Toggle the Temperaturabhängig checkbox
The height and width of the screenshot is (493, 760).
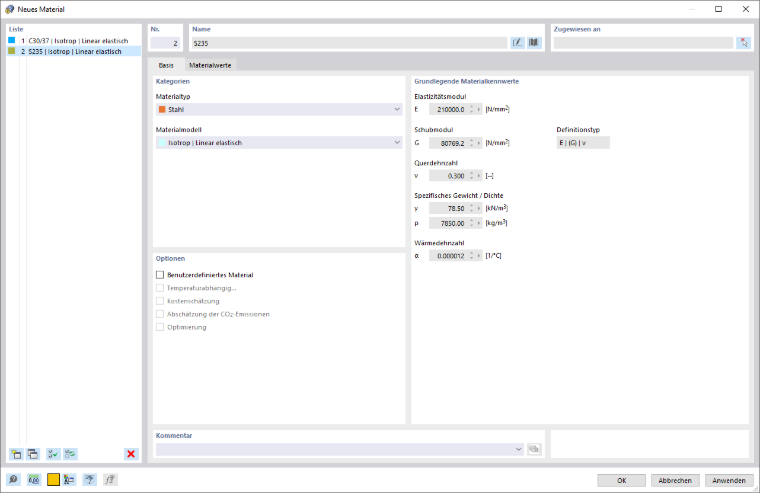[160, 288]
